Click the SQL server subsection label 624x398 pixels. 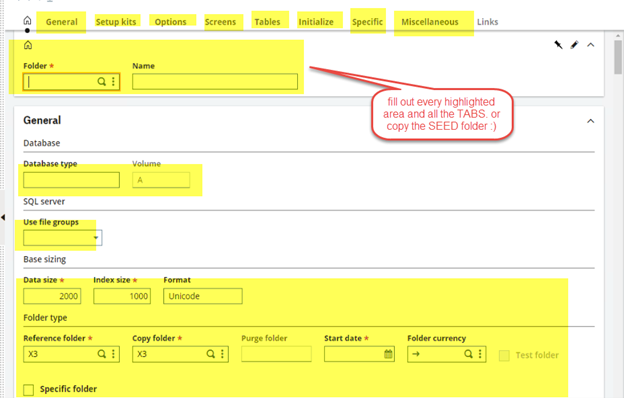[x=44, y=201]
